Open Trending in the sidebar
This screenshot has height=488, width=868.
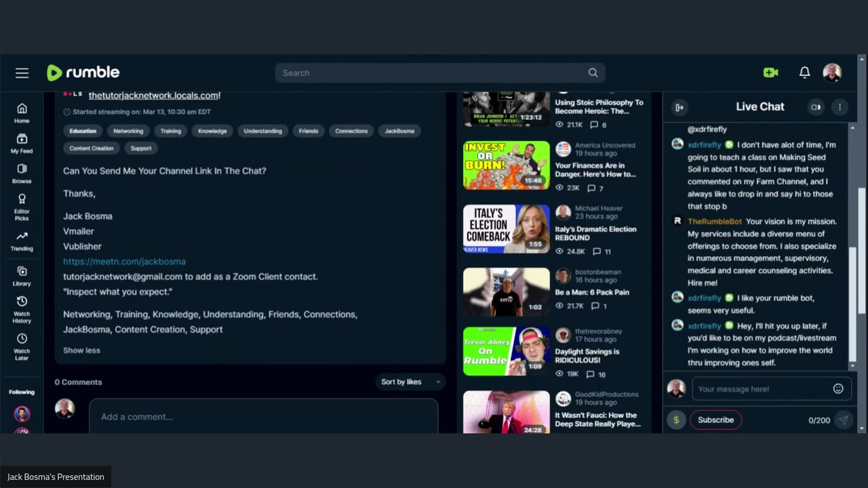(22, 241)
